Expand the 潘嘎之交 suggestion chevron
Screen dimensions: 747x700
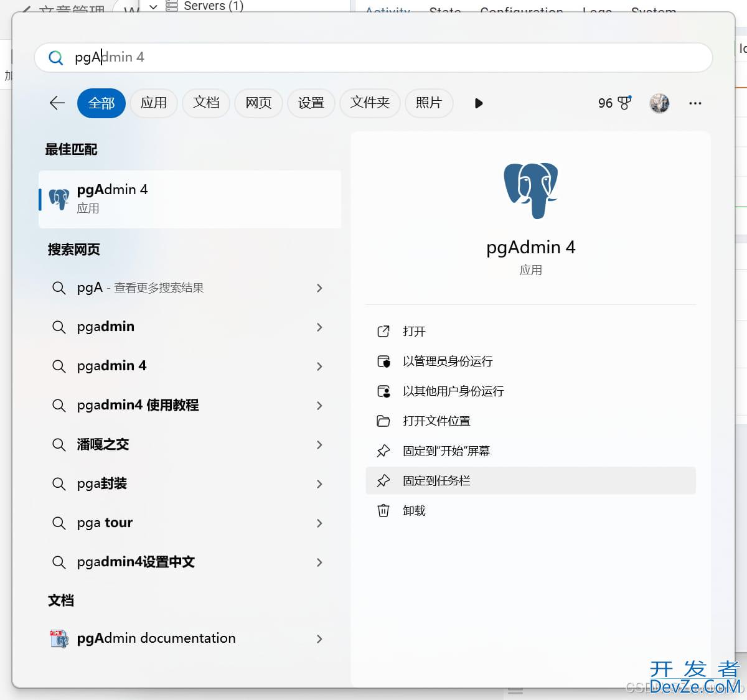[319, 445]
